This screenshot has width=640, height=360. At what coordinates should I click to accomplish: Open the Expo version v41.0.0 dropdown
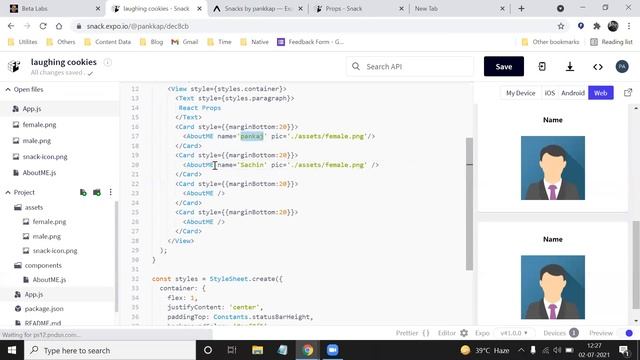(514, 333)
